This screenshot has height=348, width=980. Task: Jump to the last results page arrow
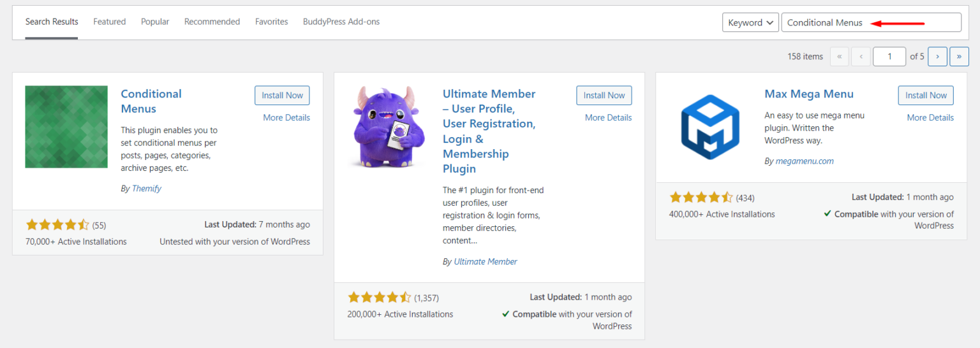[959, 57]
